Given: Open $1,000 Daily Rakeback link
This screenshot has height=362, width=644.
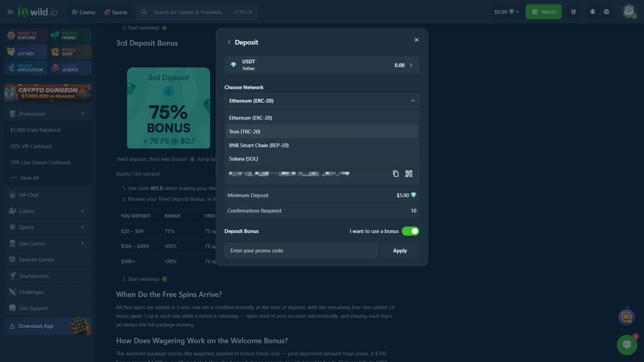Looking at the screenshot, I should coord(36,130).
